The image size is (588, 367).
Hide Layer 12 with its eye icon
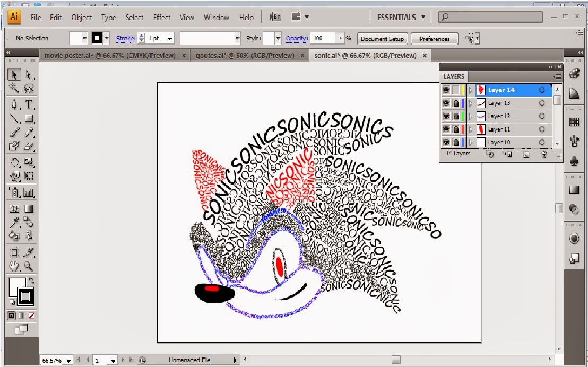(446, 116)
